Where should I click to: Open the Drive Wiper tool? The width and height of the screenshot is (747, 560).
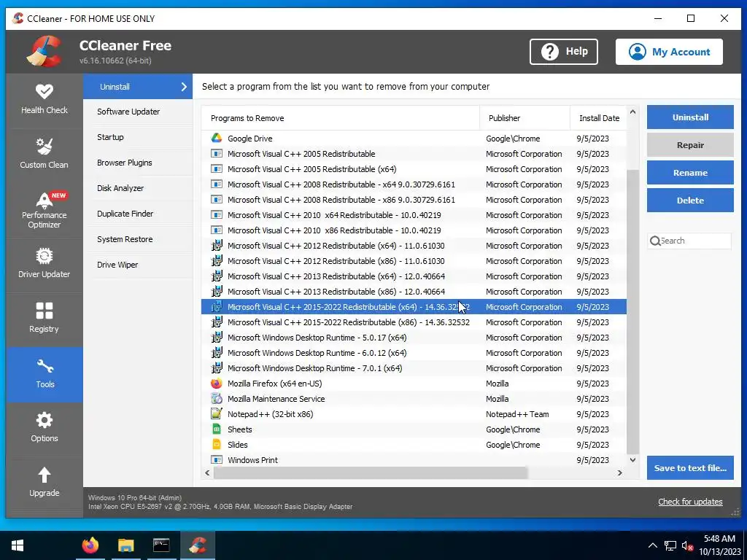[x=138, y=265]
